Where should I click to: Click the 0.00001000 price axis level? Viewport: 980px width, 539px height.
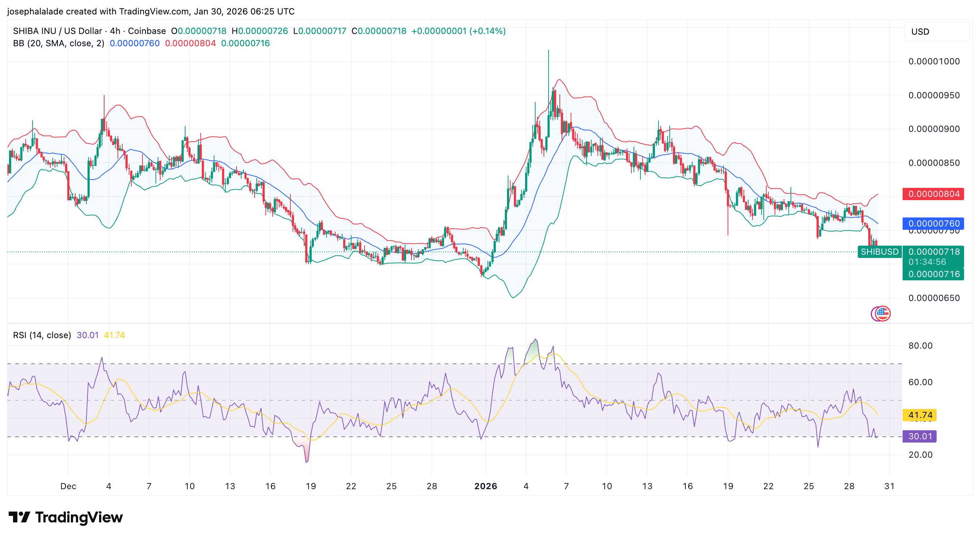click(934, 61)
